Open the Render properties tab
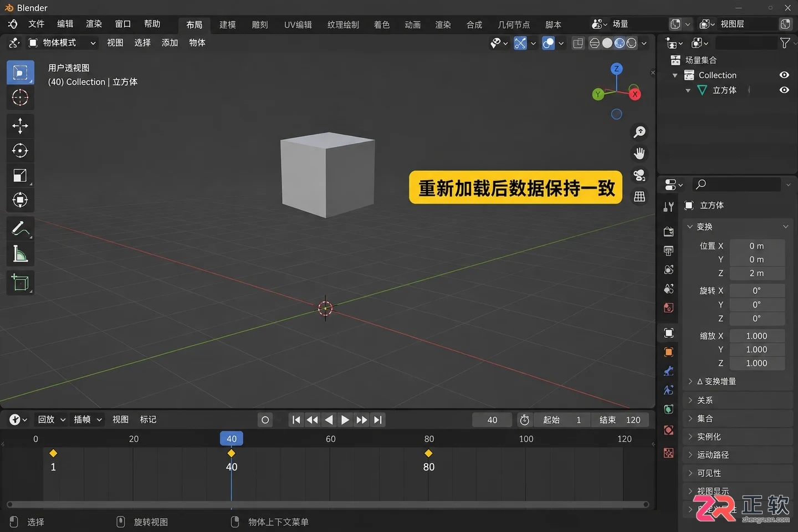The width and height of the screenshot is (798, 532). (x=669, y=232)
